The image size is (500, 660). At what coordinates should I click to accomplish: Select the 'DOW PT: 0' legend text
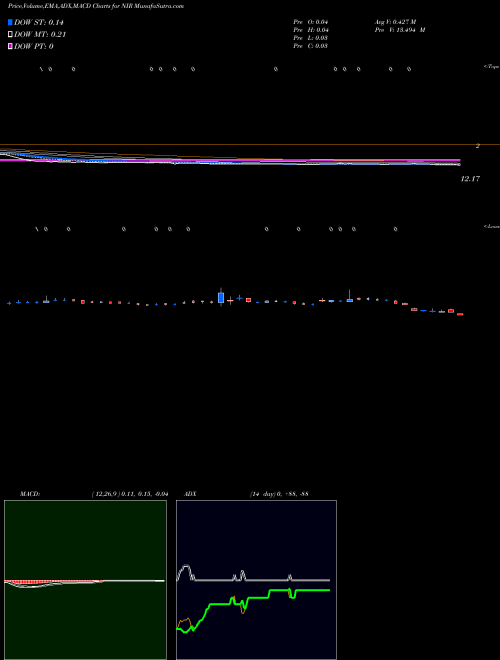pyautogui.click(x=34, y=46)
